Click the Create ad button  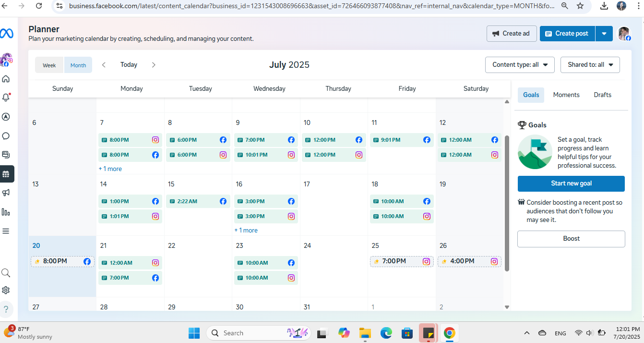point(512,34)
